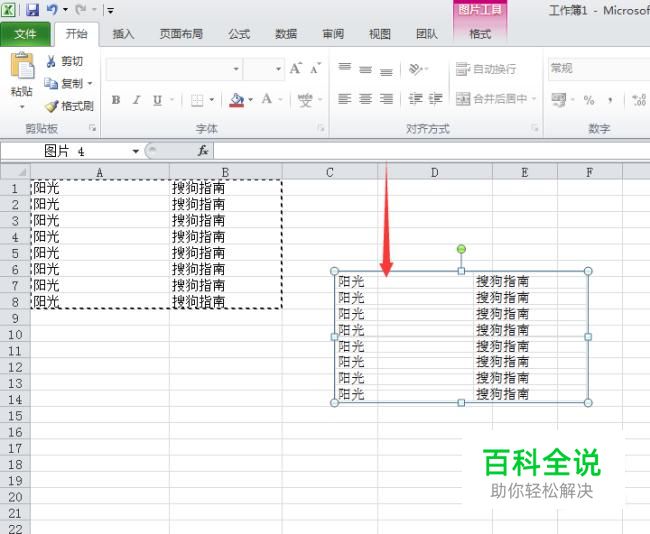Click the Undo arrow icon
This screenshot has width=650, height=534.
[52, 9]
